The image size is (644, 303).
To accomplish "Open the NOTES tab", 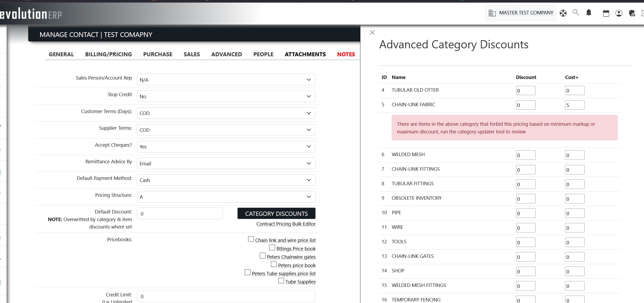I will click(x=346, y=54).
